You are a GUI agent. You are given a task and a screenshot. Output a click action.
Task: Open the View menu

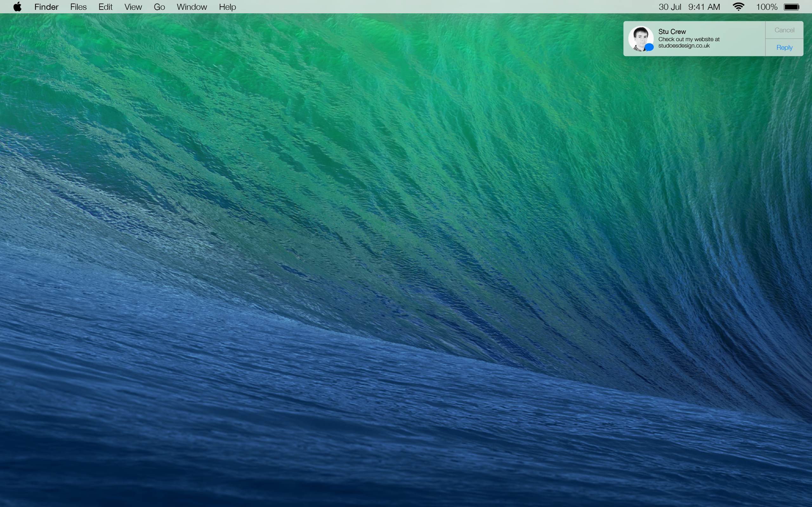point(133,7)
